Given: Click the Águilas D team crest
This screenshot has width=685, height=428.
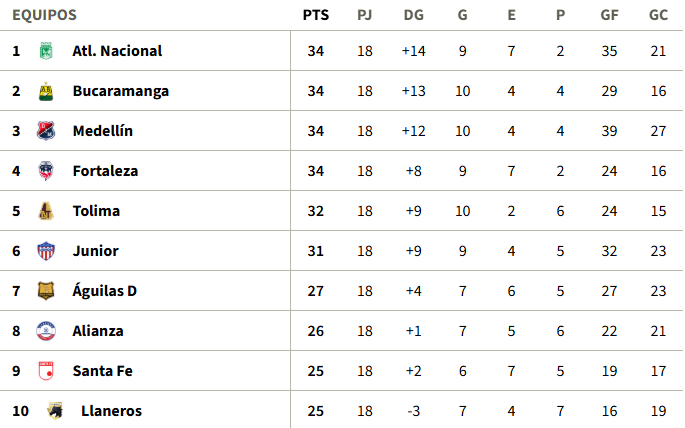Looking at the screenshot, I should (45, 291).
